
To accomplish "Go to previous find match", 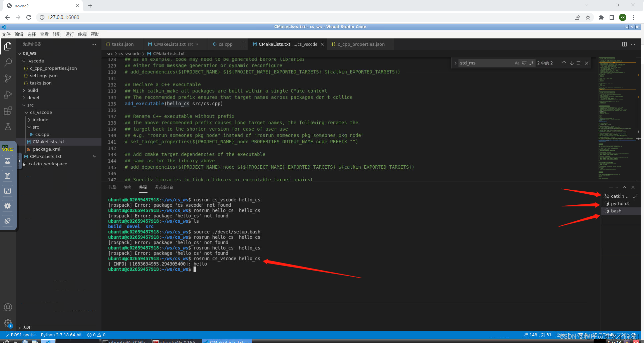I will pyautogui.click(x=564, y=63).
